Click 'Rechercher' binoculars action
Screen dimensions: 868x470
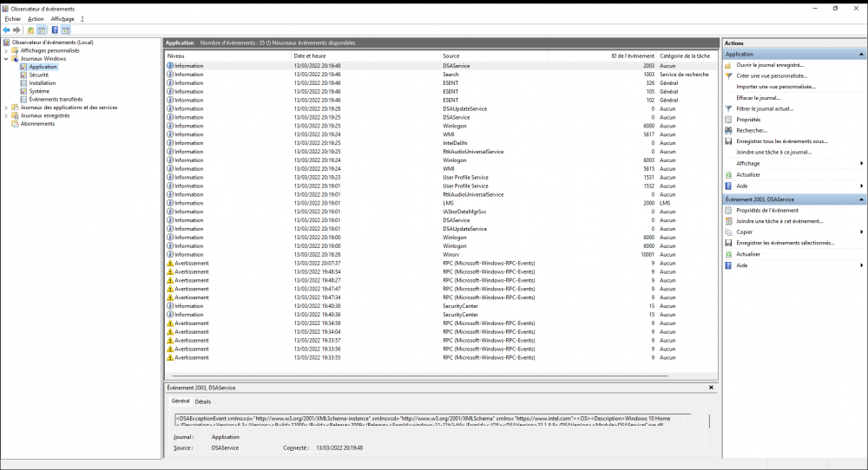pyautogui.click(x=751, y=130)
